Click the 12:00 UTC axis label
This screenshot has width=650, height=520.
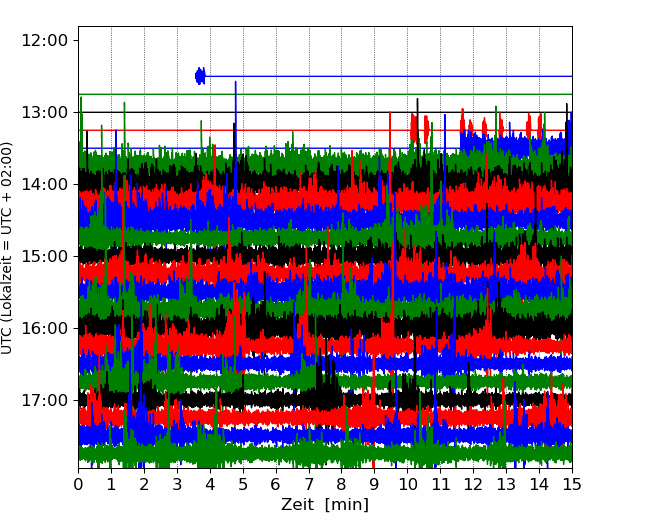[44, 41]
